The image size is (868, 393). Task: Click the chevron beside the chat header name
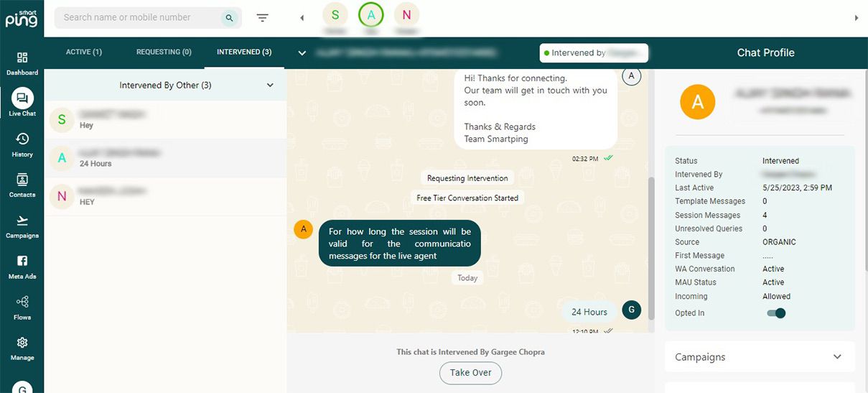click(x=302, y=52)
